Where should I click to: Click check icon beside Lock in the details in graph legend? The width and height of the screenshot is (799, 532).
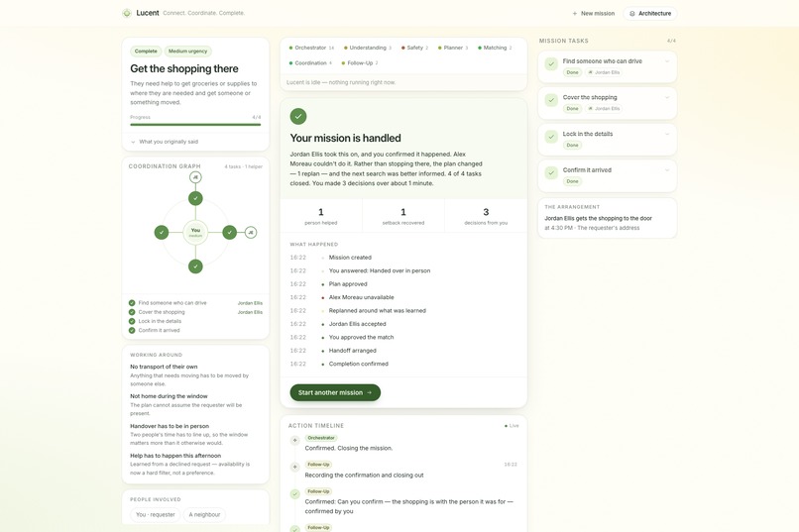132,321
